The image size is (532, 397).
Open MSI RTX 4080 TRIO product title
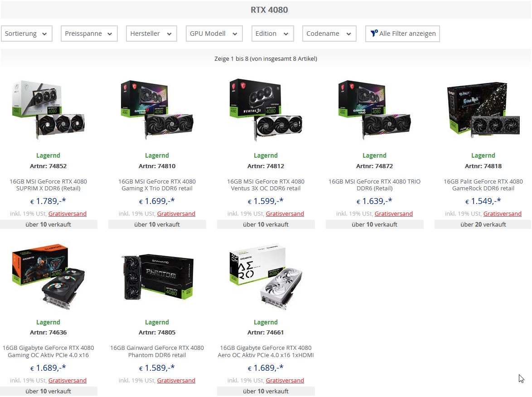coord(375,185)
